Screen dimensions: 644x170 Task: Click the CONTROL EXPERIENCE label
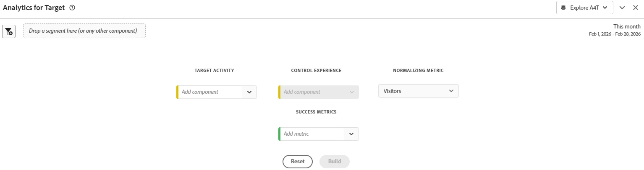[x=316, y=70]
